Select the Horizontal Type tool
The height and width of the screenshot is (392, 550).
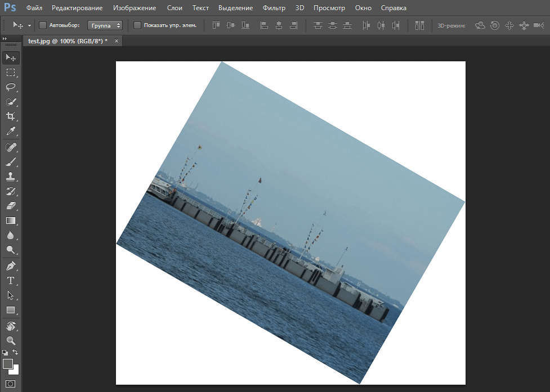11,281
